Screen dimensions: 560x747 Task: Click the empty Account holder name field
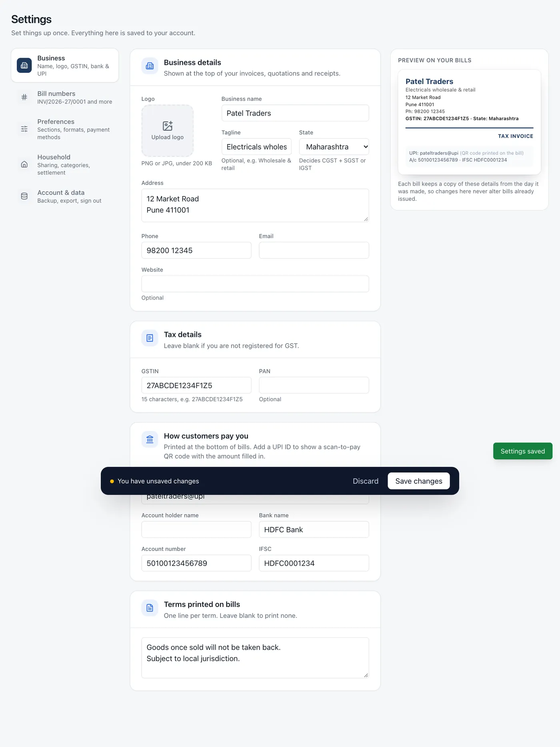pos(196,529)
